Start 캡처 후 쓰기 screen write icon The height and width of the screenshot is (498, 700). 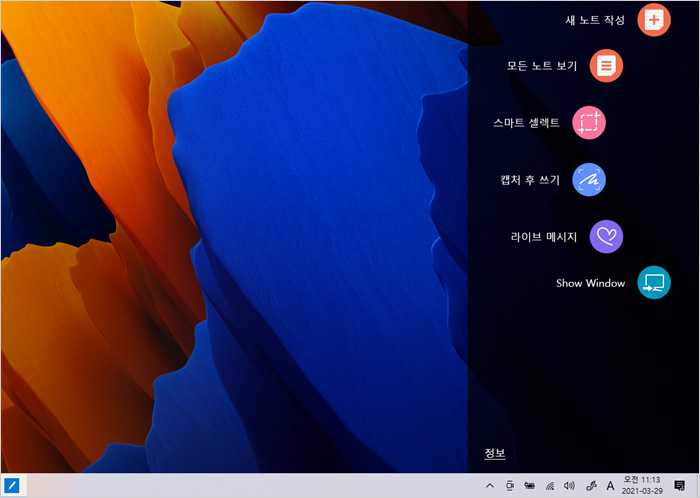(x=589, y=180)
